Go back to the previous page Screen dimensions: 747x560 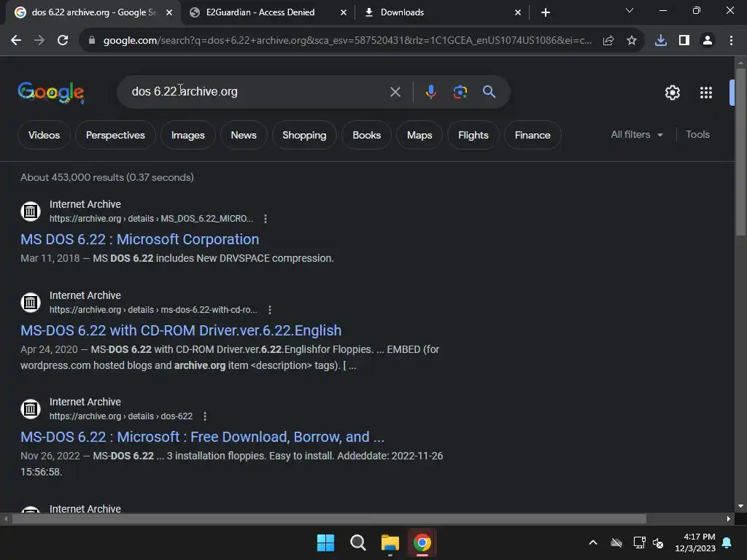tap(16, 41)
